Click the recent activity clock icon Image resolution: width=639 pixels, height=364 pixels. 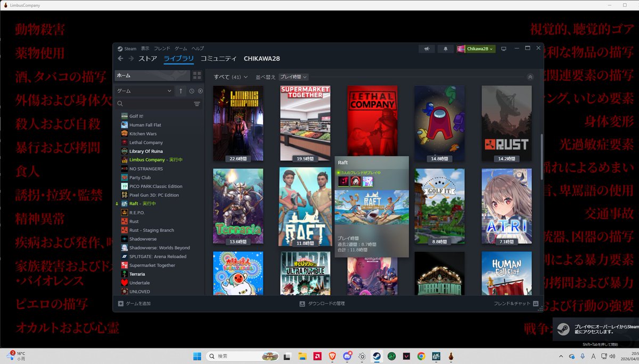[x=192, y=91]
